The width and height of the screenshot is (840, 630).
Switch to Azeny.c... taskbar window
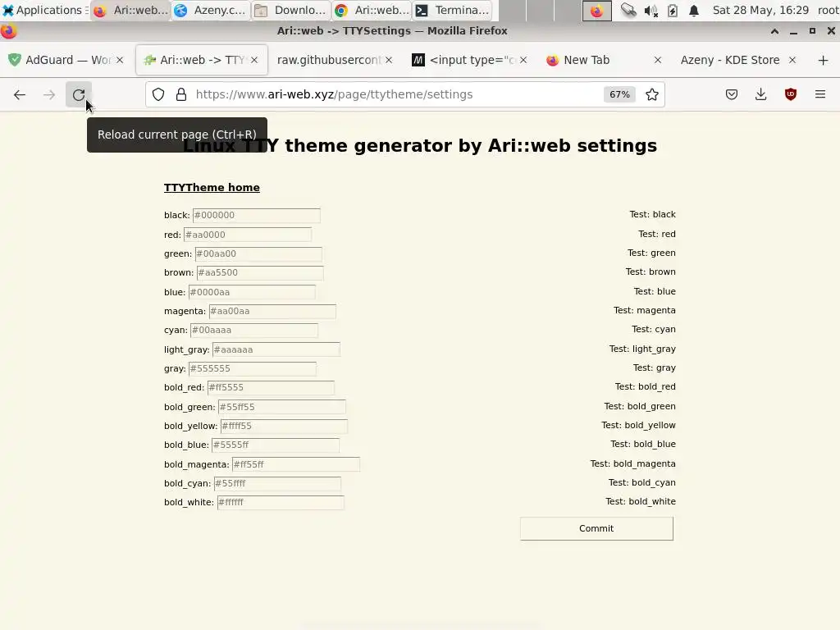click(x=211, y=10)
